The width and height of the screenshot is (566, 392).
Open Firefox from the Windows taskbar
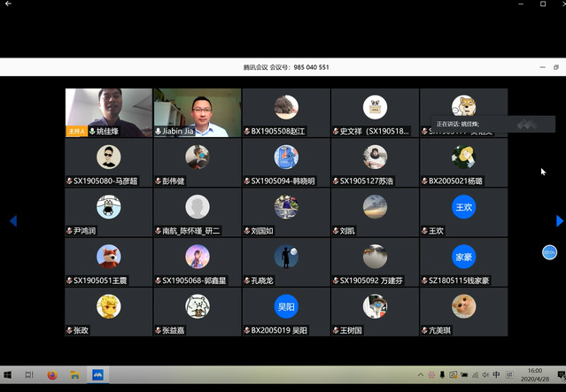[x=52, y=374]
